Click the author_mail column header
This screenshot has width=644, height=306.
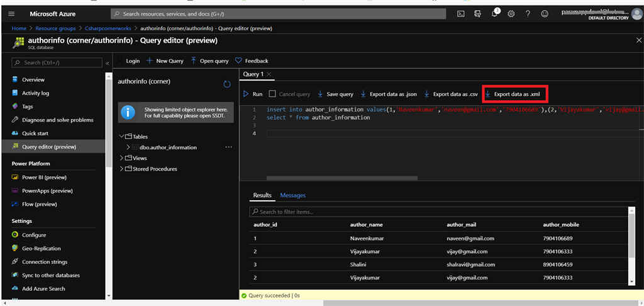tap(461, 225)
